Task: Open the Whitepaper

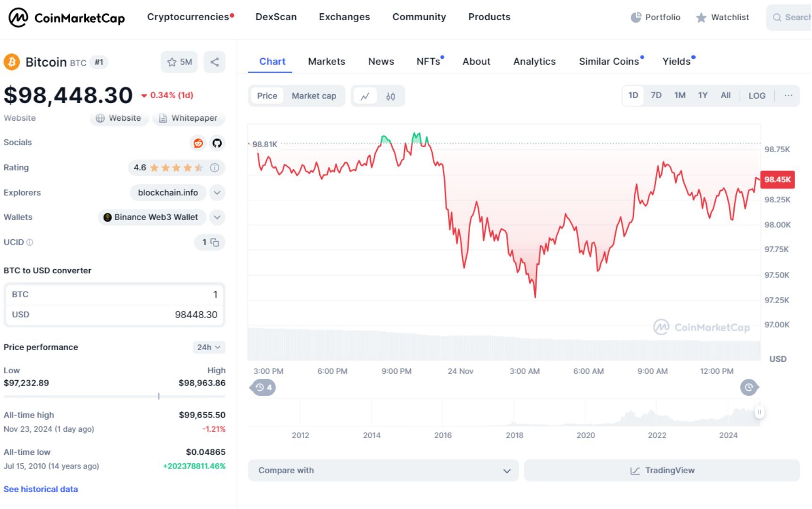Action: pos(189,118)
